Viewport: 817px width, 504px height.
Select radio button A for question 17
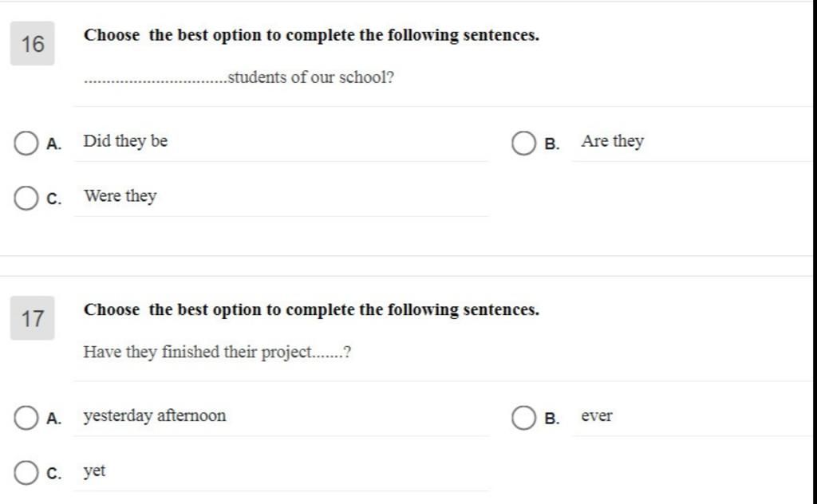click(x=26, y=418)
